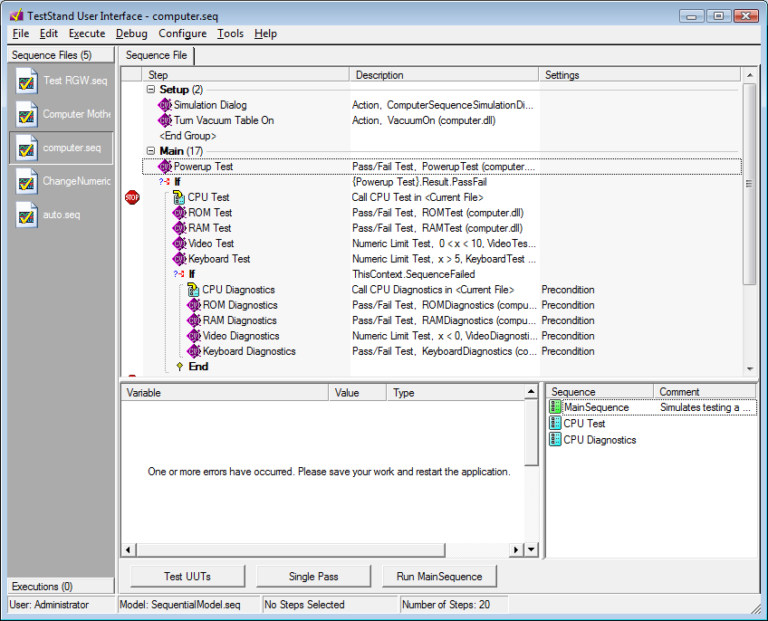Image resolution: width=768 pixels, height=621 pixels.
Task: Select the CPU Diagnostics sequence call icon
Action: click(x=194, y=290)
